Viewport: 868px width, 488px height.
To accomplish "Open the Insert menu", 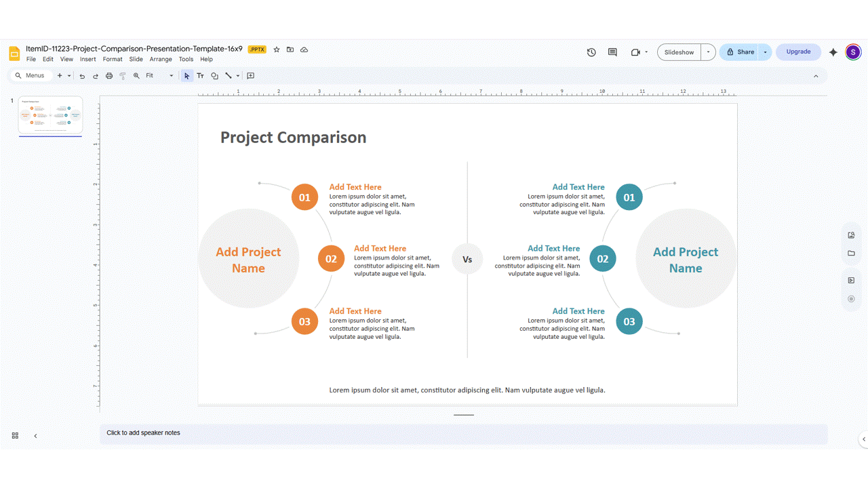I will (x=87, y=59).
